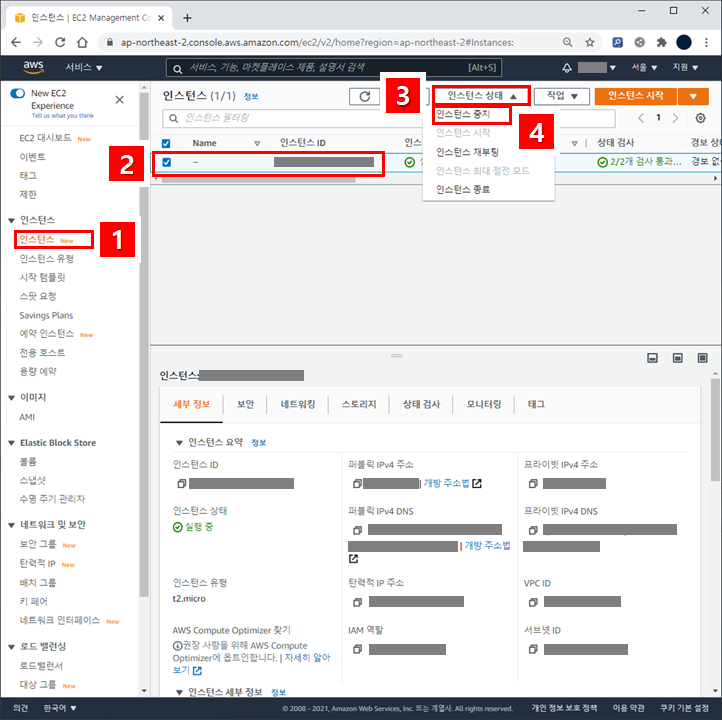Switch to the 네트워킹 tab
The image size is (722, 720).
(298, 404)
